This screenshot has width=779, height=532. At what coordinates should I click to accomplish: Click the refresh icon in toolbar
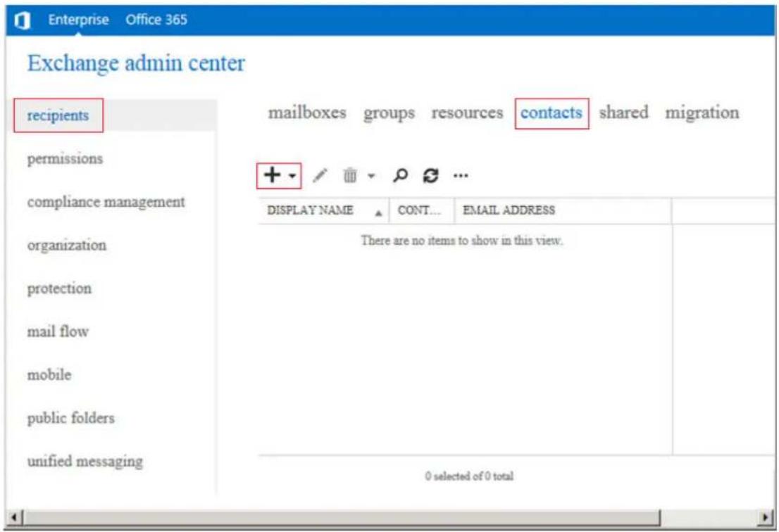pos(430,175)
